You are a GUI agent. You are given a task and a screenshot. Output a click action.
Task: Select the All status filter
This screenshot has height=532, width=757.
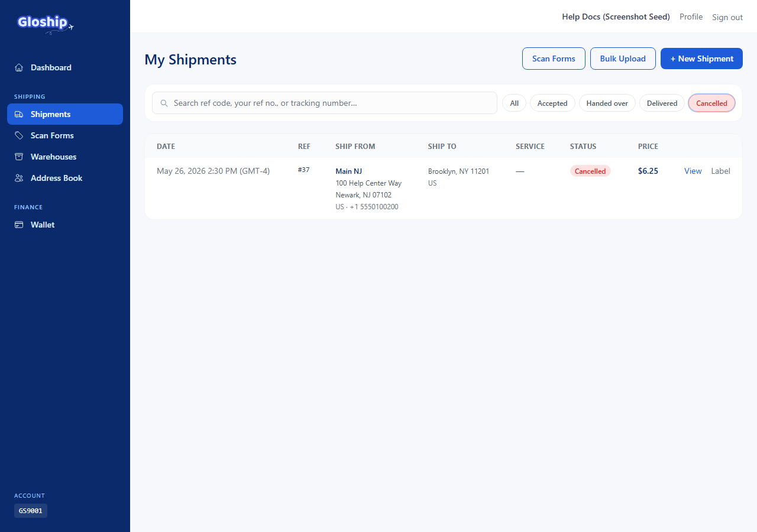tap(514, 103)
